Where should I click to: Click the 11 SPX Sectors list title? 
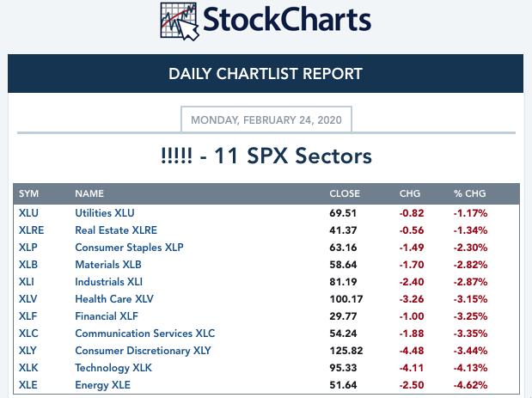266,156
